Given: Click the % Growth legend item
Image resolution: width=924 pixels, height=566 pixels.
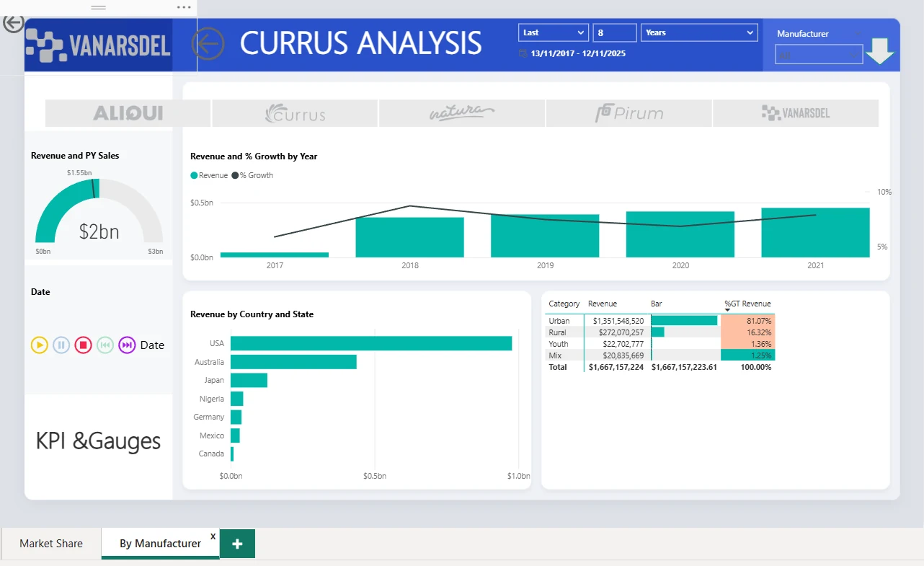Looking at the screenshot, I should click(x=252, y=175).
